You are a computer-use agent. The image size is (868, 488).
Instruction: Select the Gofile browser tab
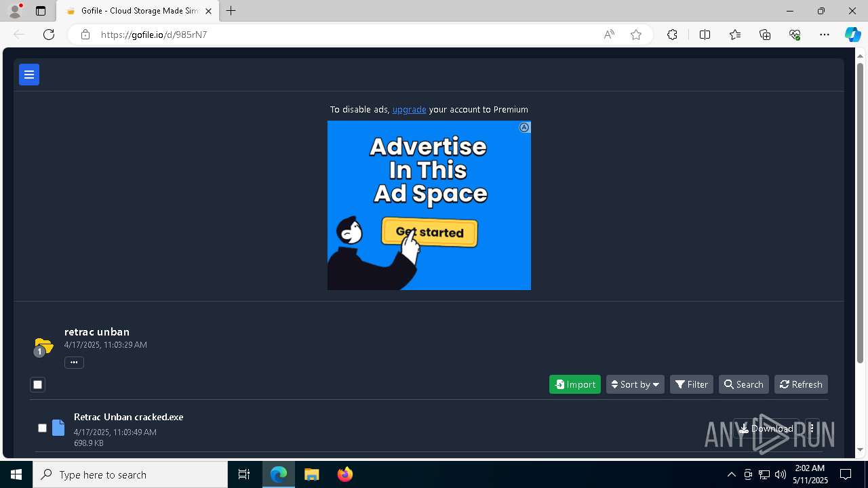coord(138,11)
